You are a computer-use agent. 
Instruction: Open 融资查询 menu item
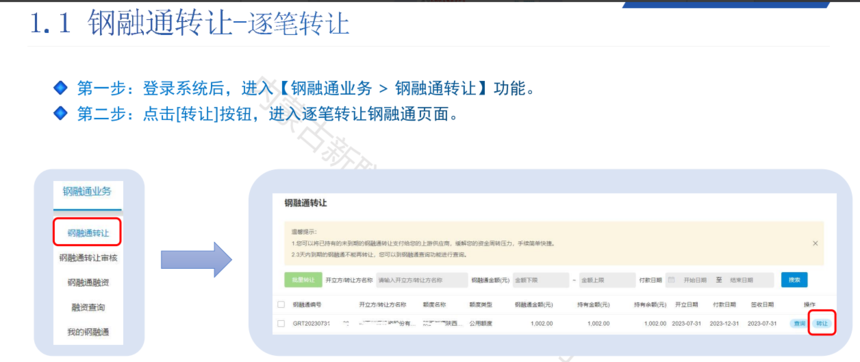(88, 307)
